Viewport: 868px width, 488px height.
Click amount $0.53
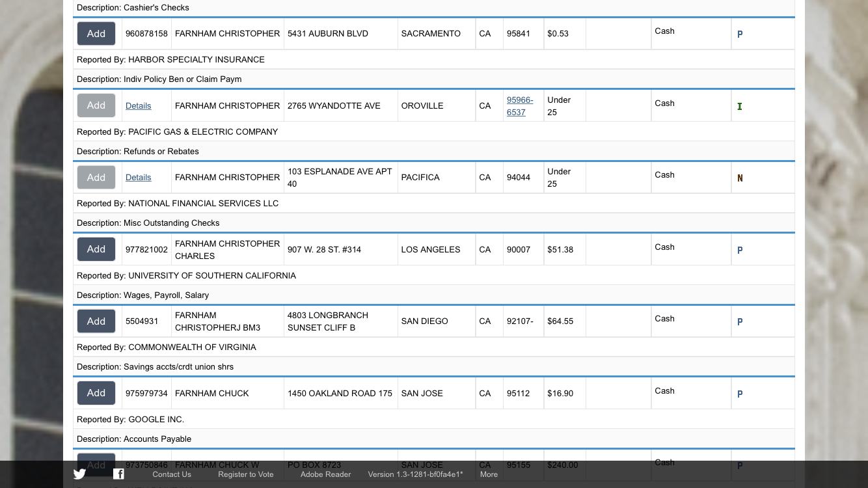[x=558, y=34]
